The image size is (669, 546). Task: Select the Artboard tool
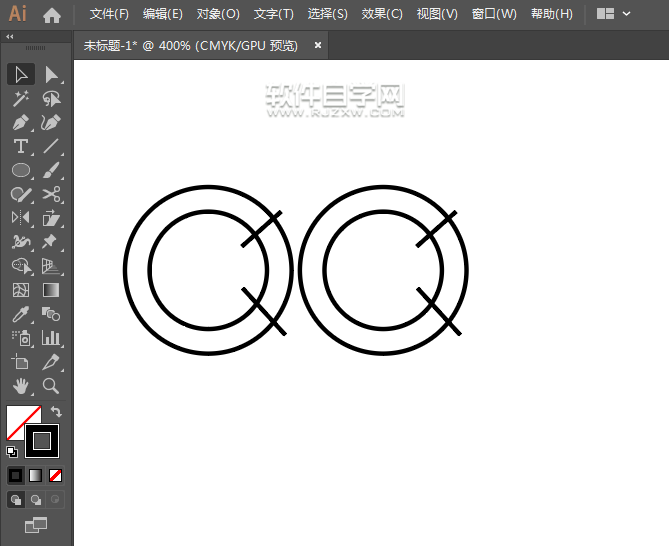[x=21, y=362]
